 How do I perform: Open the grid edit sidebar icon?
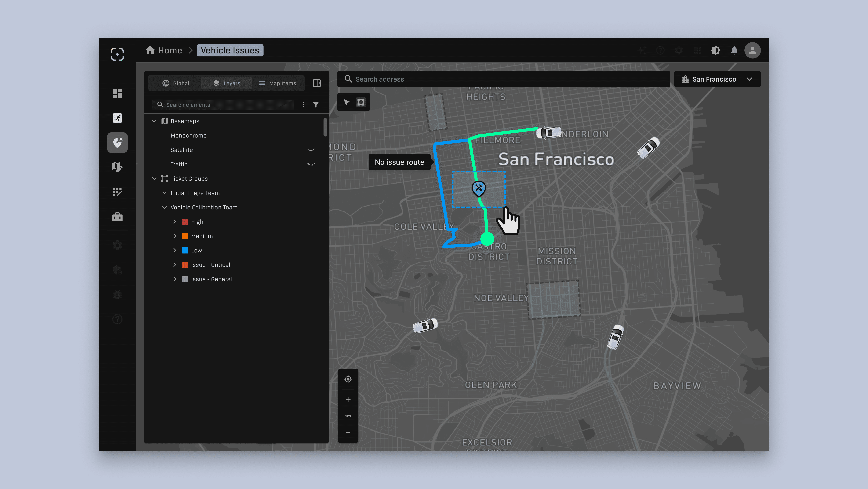[x=117, y=192]
